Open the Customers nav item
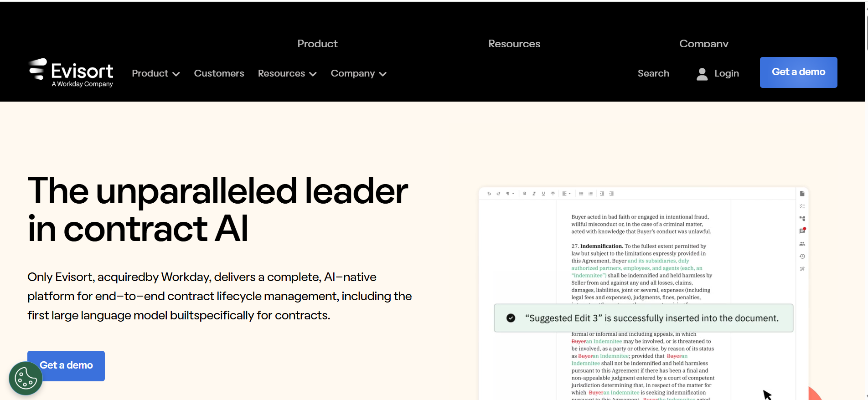The image size is (868, 400). point(219,73)
